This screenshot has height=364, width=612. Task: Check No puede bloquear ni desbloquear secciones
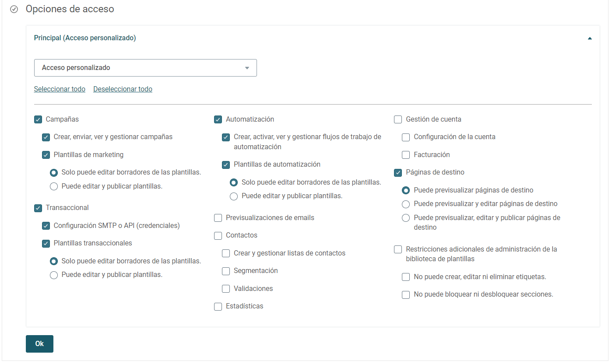click(x=406, y=295)
